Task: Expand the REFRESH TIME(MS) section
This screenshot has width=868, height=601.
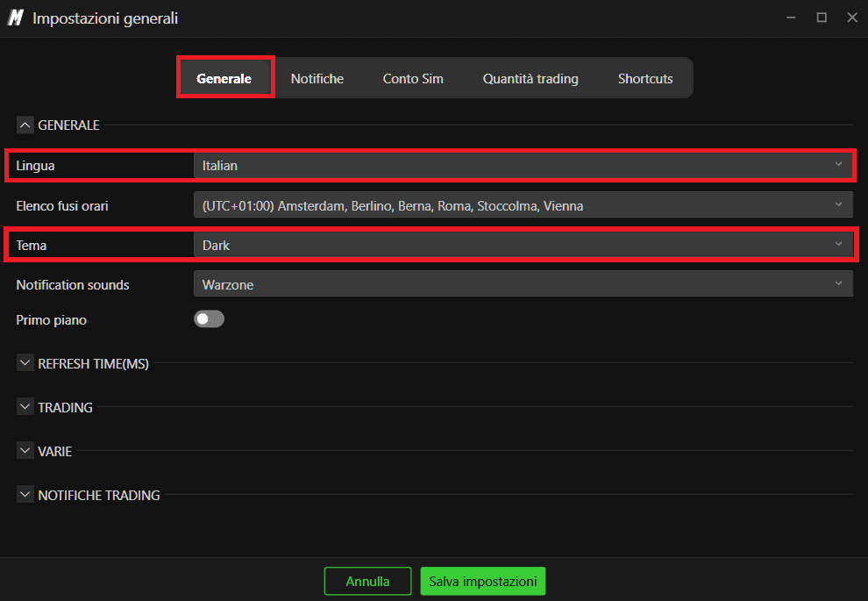Action: coord(25,363)
